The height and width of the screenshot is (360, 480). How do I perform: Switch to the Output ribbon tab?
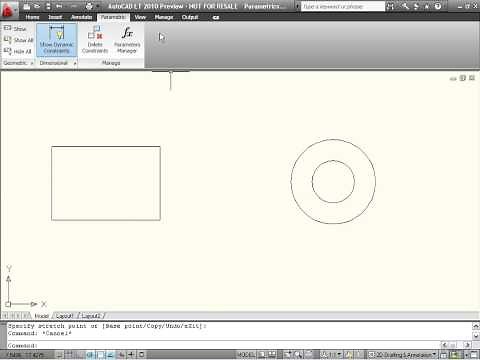pos(190,17)
